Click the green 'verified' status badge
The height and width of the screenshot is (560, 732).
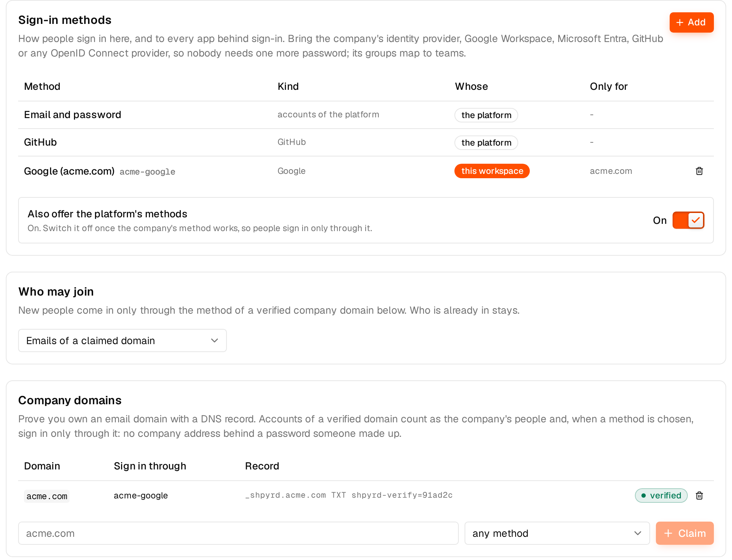(661, 496)
